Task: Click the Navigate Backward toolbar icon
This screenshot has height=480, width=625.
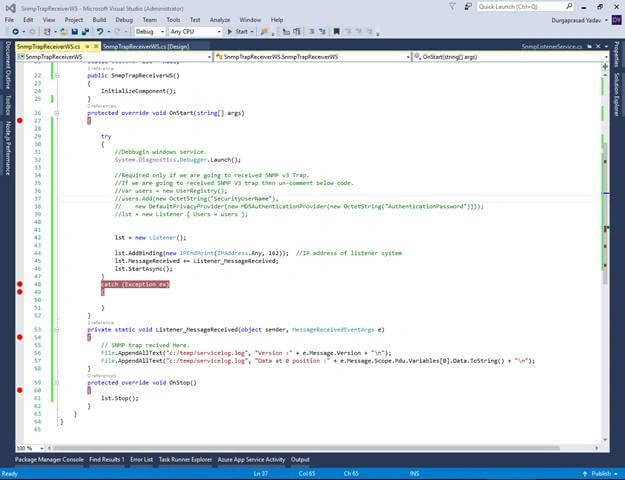Action: [15, 31]
